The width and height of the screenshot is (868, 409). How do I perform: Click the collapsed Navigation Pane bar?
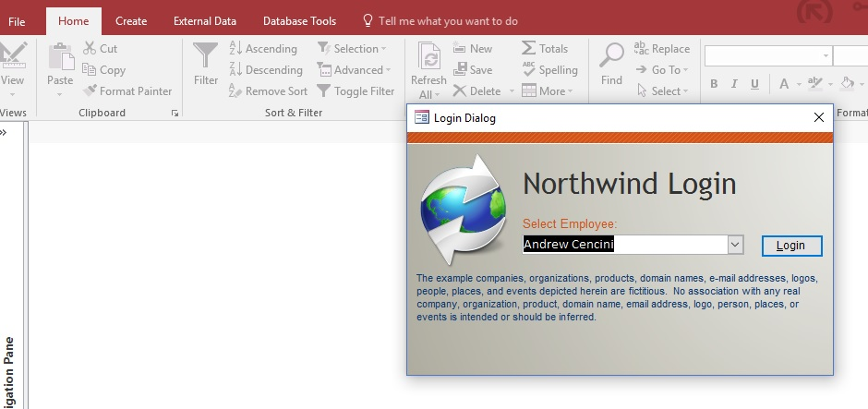(x=12, y=266)
